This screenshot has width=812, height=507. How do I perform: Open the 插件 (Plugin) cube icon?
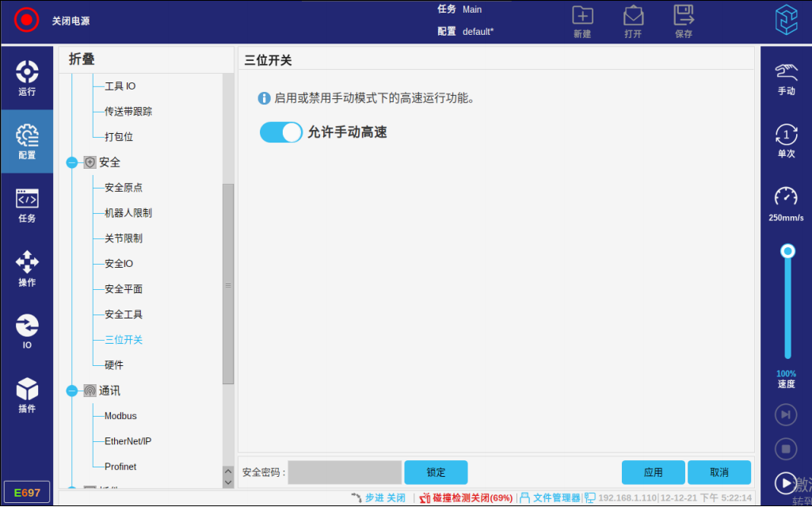[27, 395]
